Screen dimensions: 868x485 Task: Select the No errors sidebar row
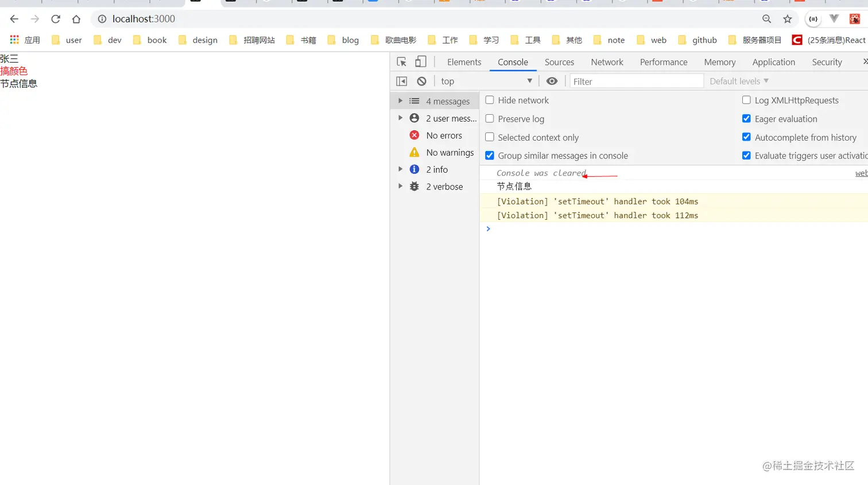435,135
